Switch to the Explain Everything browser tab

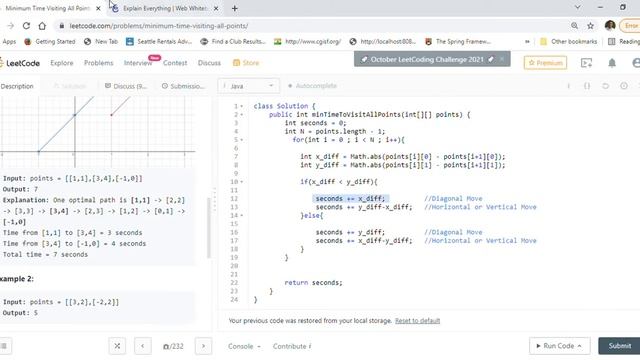tap(165, 8)
